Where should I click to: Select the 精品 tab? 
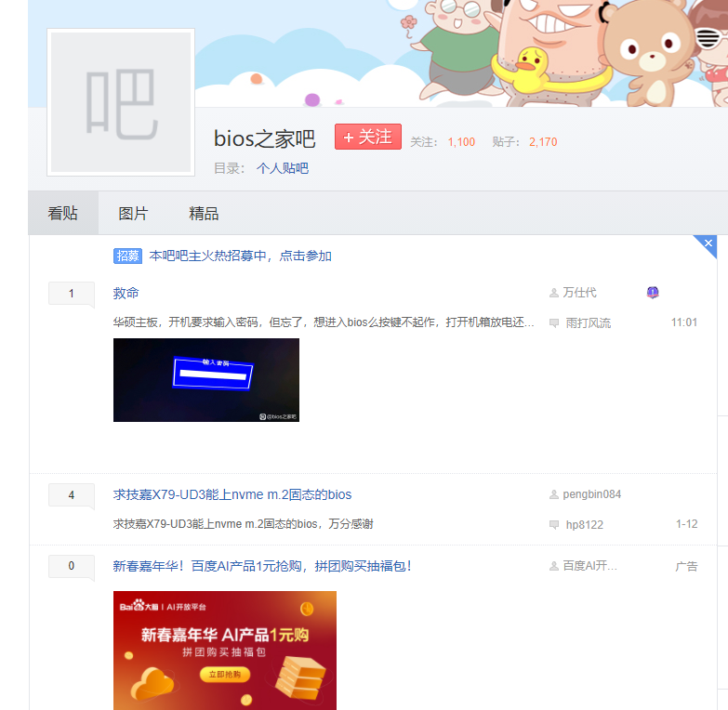204,214
